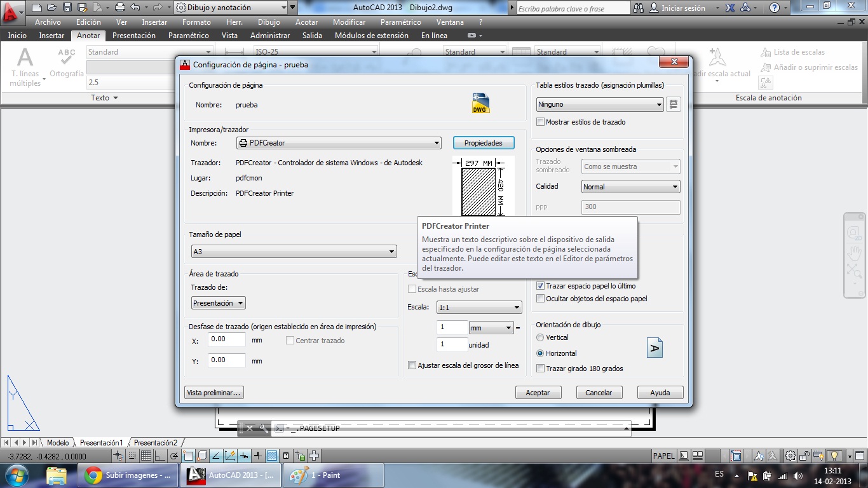Click Isolate objects lightbulb icon
Screen dimensions: 868x488
834,456
